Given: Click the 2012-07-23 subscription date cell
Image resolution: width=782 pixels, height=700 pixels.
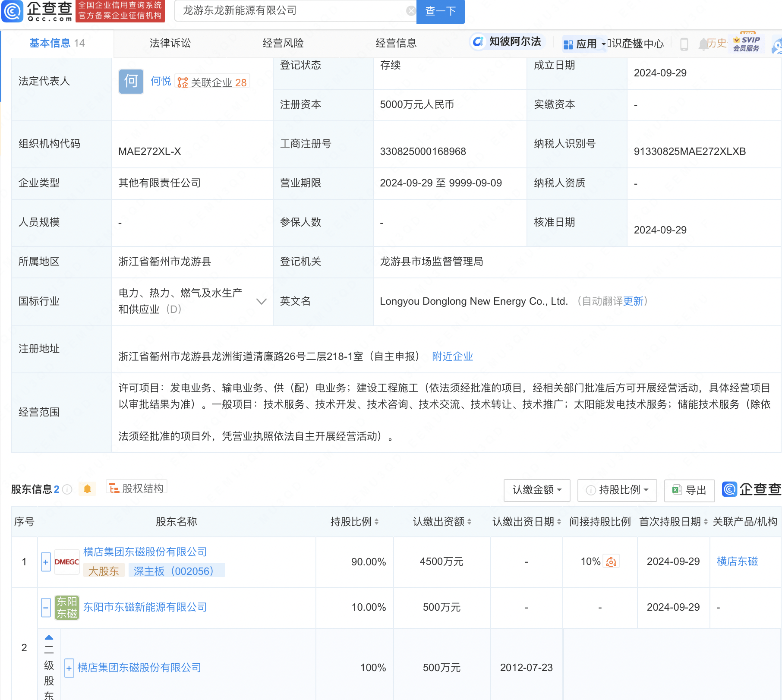Looking at the screenshot, I should [527, 668].
